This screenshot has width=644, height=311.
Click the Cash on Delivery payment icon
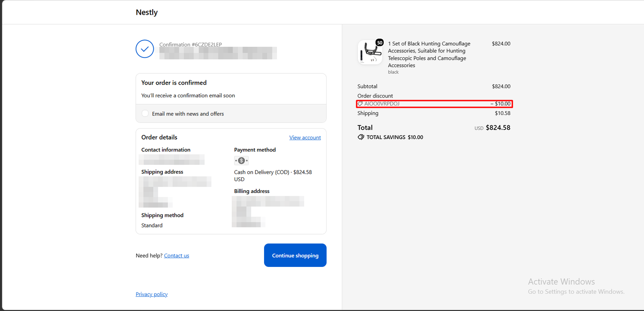tap(241, 161)
